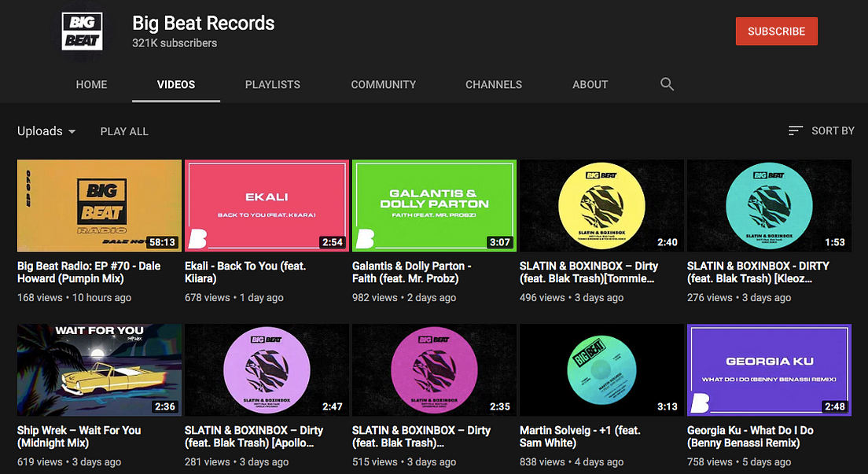Switch to the Home tab
The image size is (868, 474).
tap(91, 85)
